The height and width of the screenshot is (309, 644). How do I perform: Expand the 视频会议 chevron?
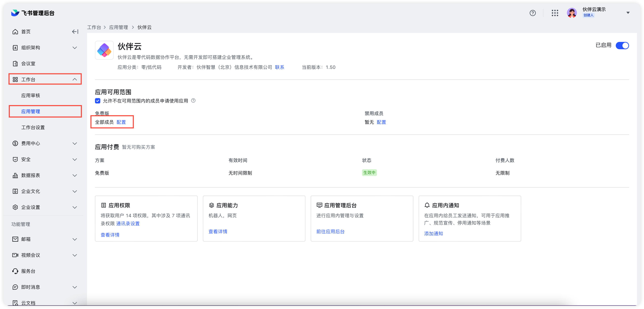(75, 255)
